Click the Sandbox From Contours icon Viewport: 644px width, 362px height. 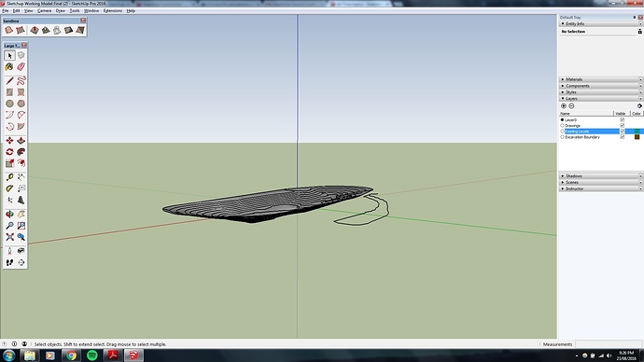click(x=8, y=30)
